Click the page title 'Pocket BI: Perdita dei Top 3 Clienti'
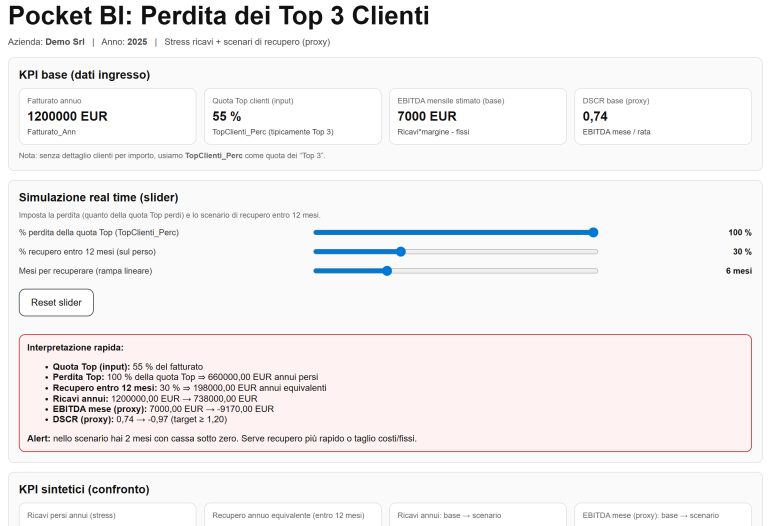Screen dimensions: 768x526 click(x=219, y=17)
